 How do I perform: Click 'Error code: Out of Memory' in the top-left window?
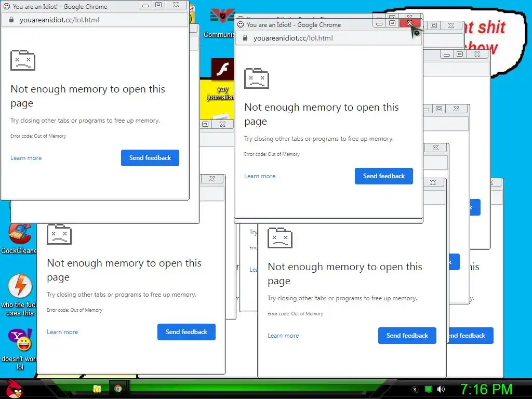pyautogui.click(x=38, y=136)
